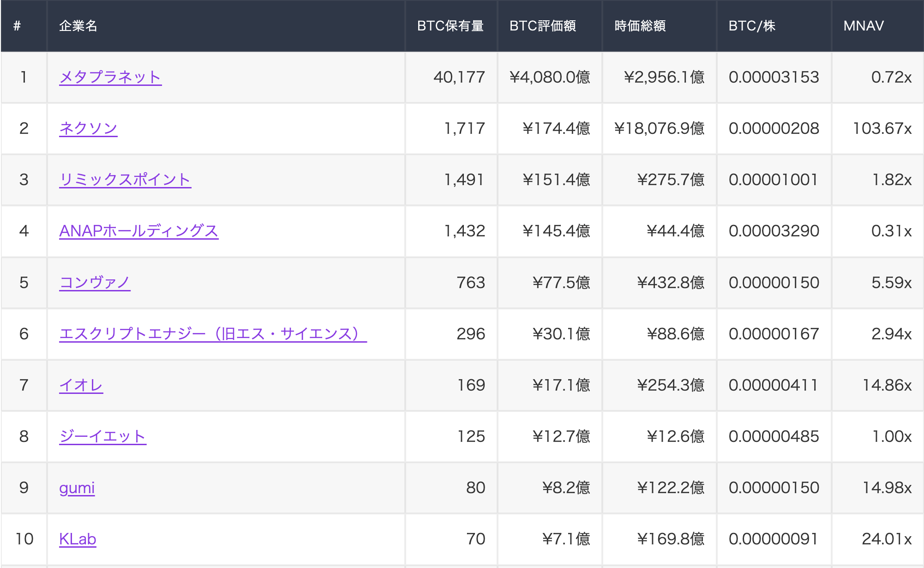Select the ¥169.8億 market cap cell

click(x=660, y=539)
